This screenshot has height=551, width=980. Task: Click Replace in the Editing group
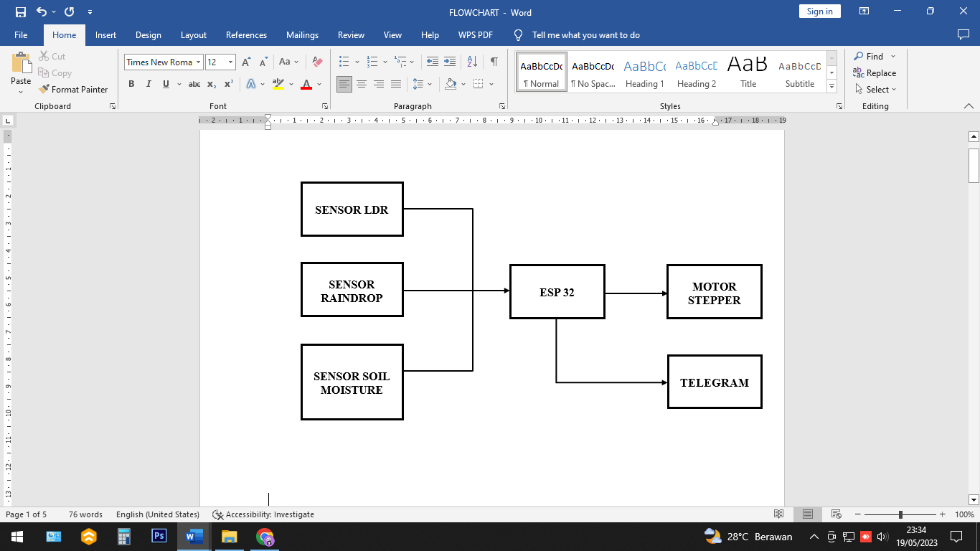(875, 73)
